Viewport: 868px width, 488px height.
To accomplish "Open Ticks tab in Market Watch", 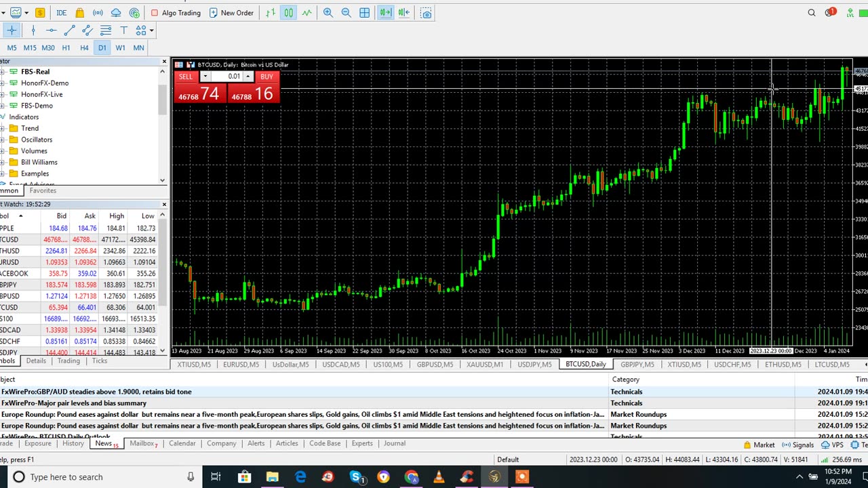I will click(100, 361).
